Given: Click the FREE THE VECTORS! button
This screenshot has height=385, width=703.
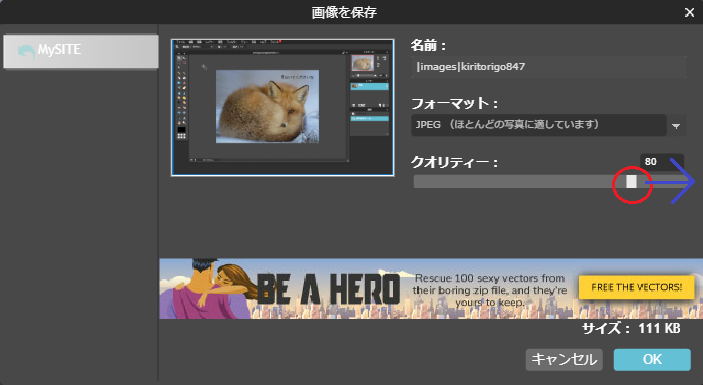Looking at the screenshot, I should tap(637, 287).
